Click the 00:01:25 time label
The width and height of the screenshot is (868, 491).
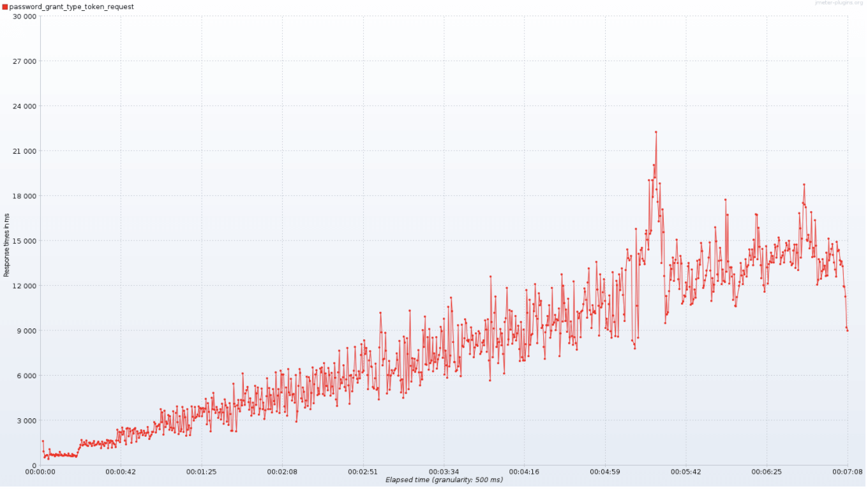[202, 472]
